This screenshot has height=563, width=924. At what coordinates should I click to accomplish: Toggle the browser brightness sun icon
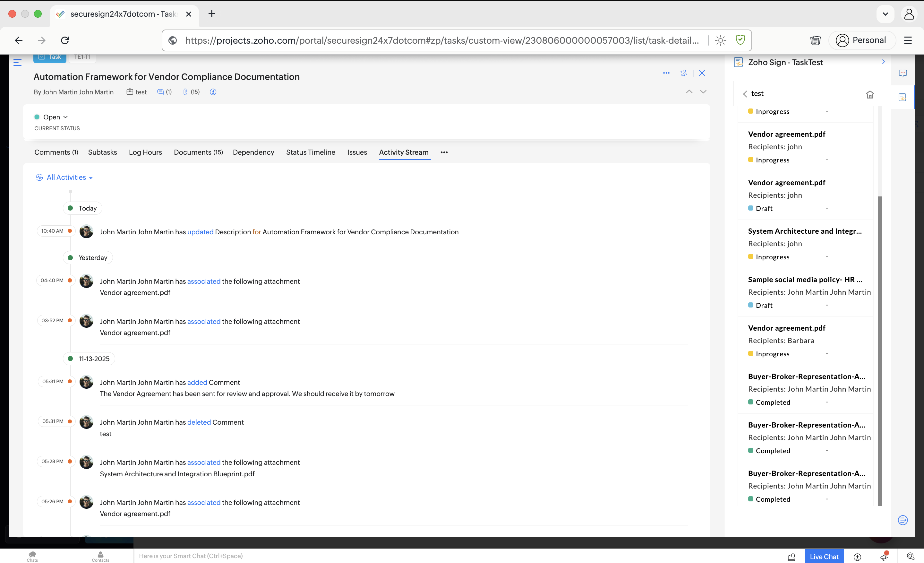click(x=720, y=40)
